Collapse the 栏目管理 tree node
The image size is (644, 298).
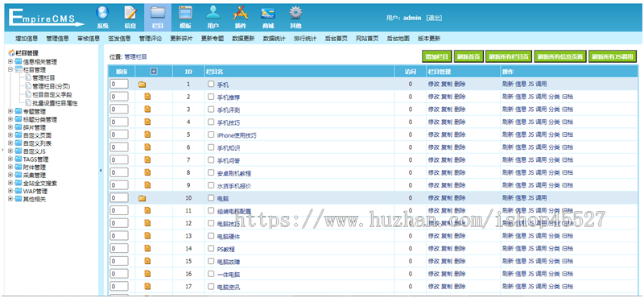[x=10, y=70]
